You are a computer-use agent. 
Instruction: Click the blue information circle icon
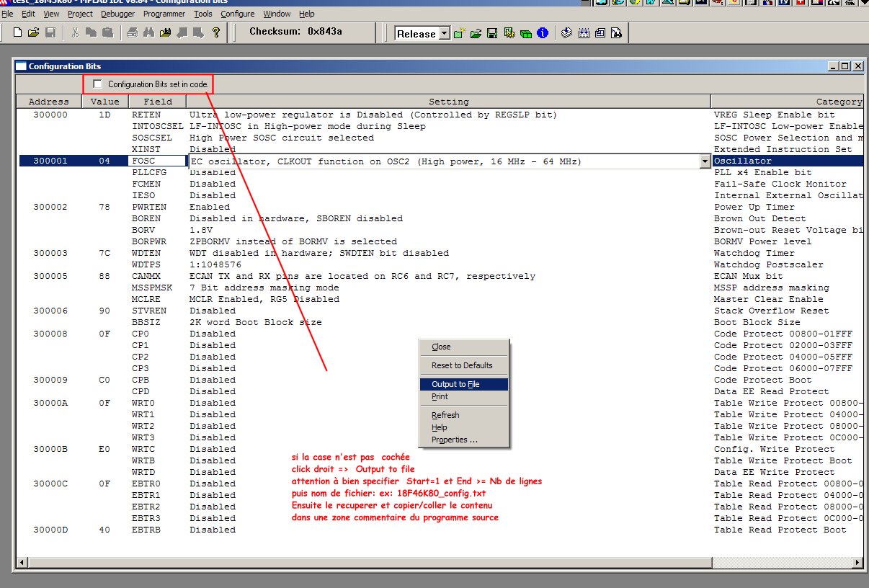[543, 33]
